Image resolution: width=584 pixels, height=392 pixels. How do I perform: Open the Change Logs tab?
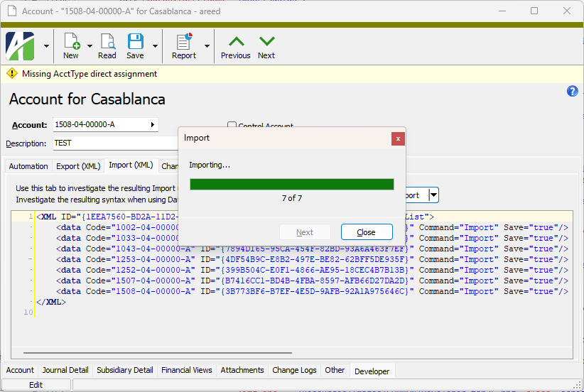(294, 370)
